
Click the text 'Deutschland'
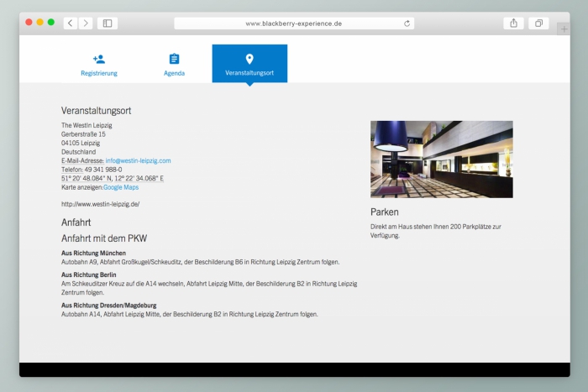coord(78,152)
